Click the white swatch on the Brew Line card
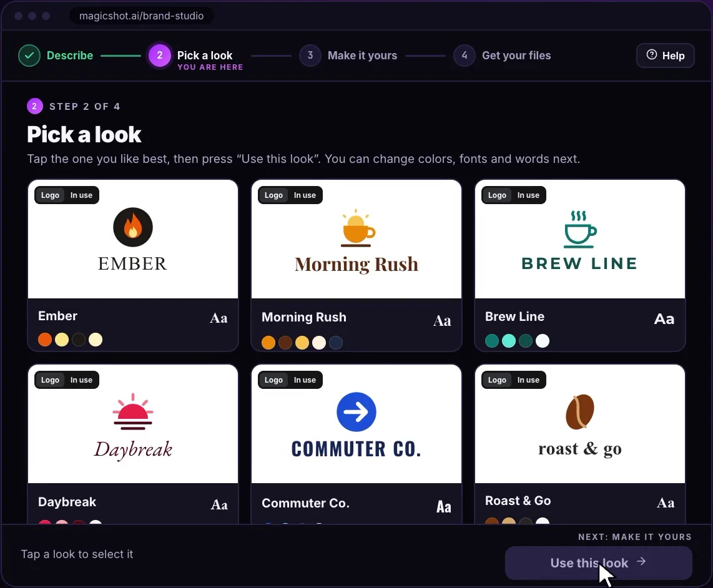713x588 pixels. click(543, 341)
